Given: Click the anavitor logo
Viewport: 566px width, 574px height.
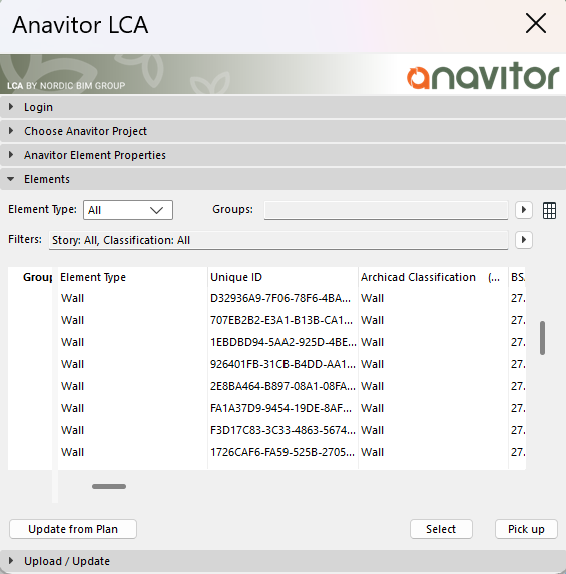Looking at the screenshot, I should 483,76.
